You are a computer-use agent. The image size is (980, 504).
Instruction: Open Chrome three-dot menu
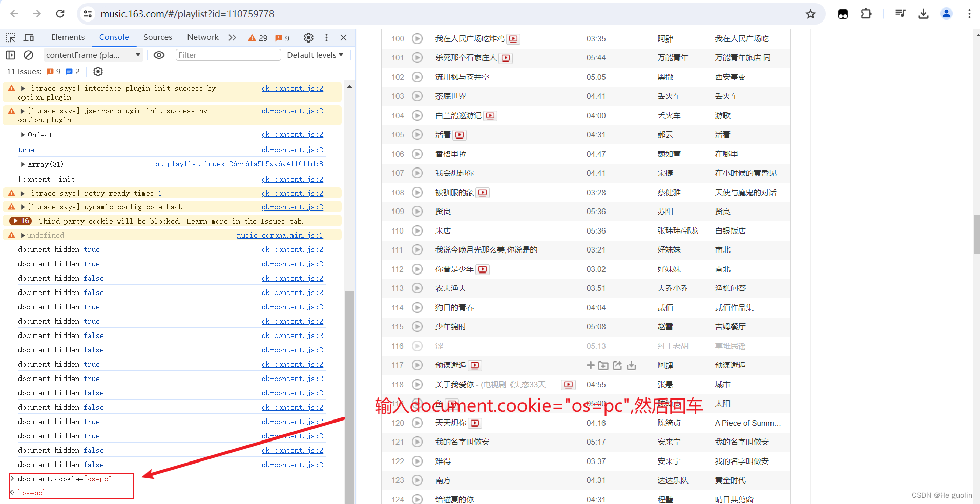[x=969, y=14]
